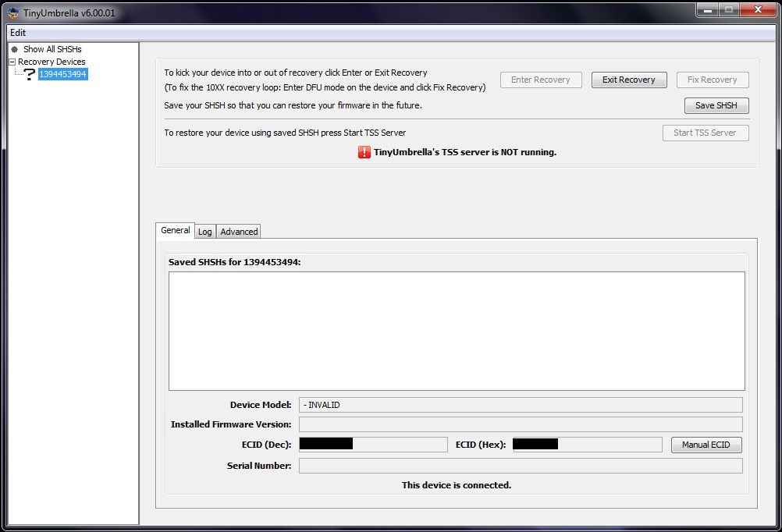Click the 'Device Model:' label
Image resolution: width=782 pixels, height=532 pixels.
pos(261,405)
